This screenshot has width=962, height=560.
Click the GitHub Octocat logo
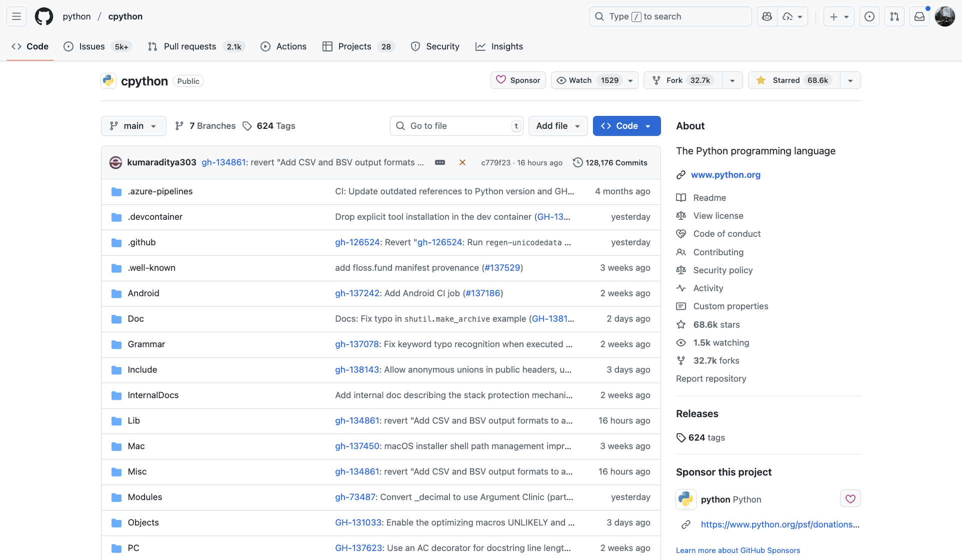(x=43, y=16)
